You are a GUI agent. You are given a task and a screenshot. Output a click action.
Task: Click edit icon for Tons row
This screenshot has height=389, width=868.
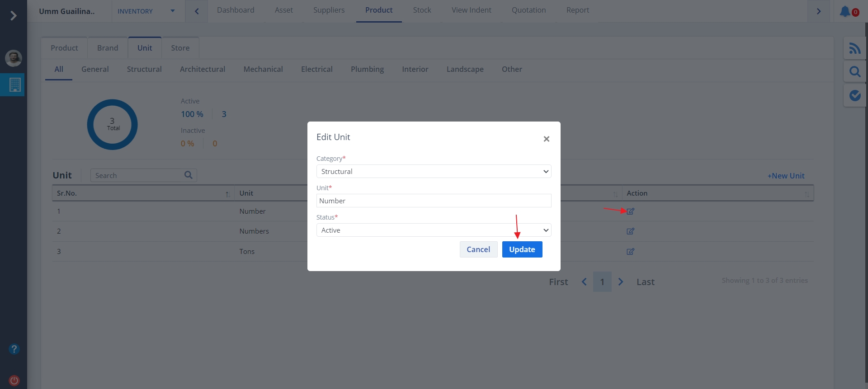pos(630,252)
